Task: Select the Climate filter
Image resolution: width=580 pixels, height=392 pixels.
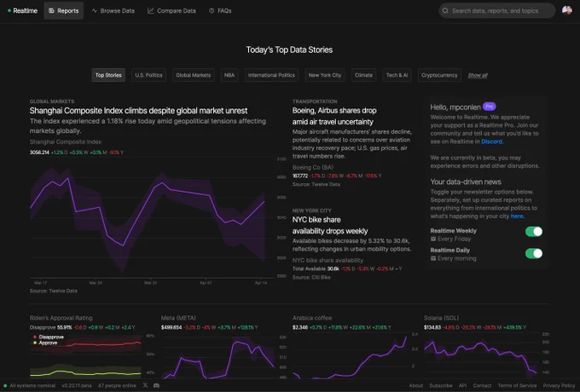Action: click(363, 75)
